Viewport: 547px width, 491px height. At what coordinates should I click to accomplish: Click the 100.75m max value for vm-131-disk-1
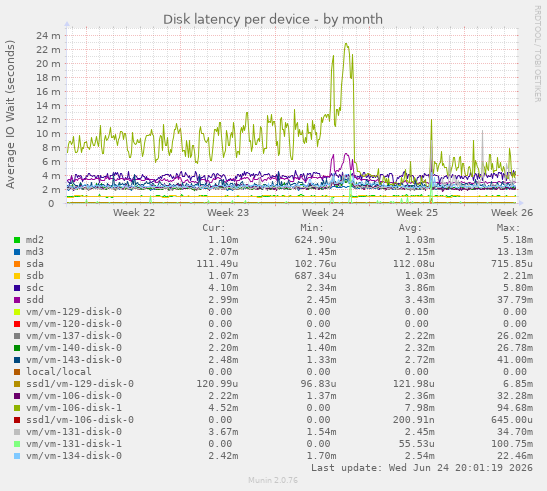[x=512, y=444]
